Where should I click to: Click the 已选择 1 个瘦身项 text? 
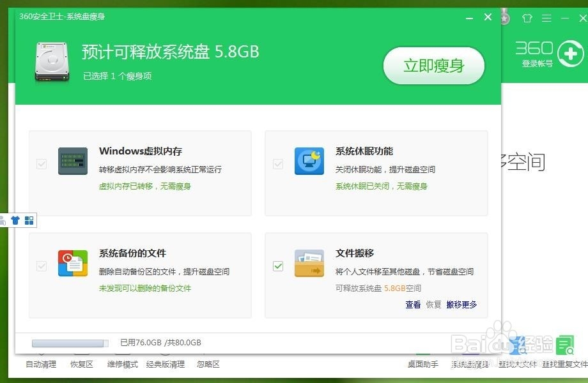[118, 76]
